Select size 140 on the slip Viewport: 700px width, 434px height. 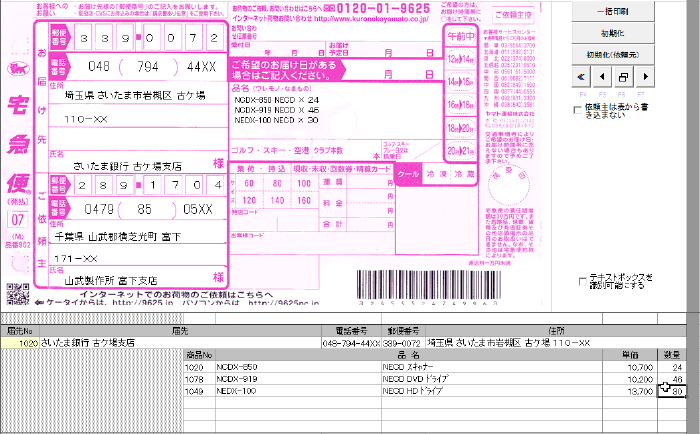pos(277,200)
